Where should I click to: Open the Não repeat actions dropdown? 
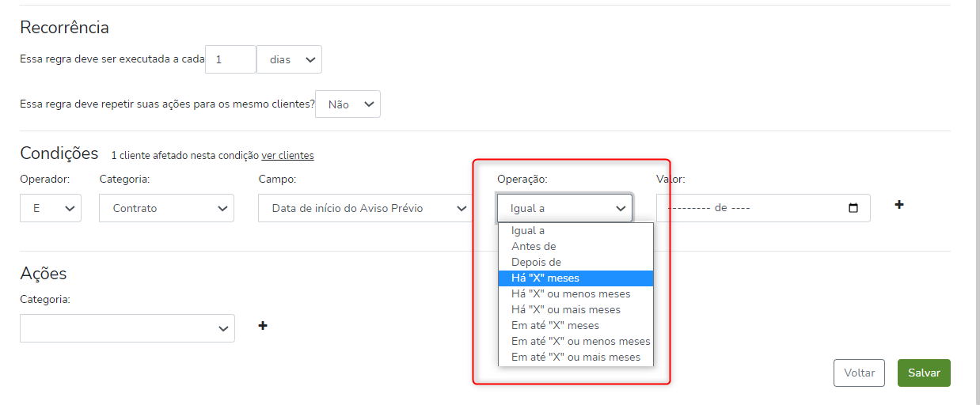(348, 104)
